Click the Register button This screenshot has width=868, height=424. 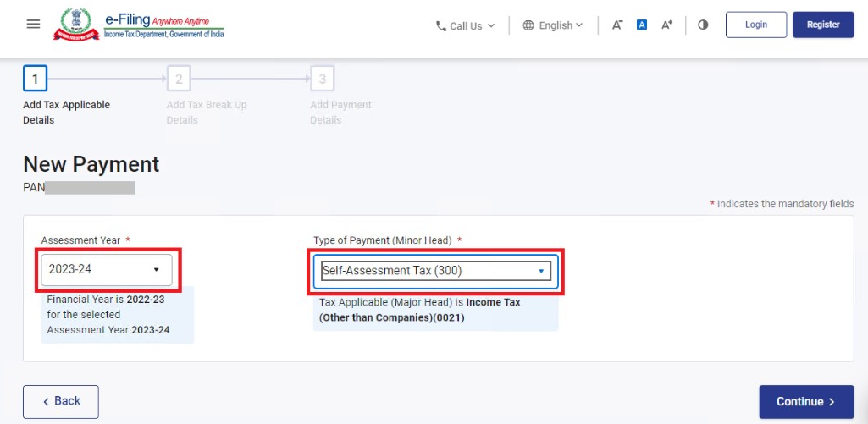click(x=823, y=25)
